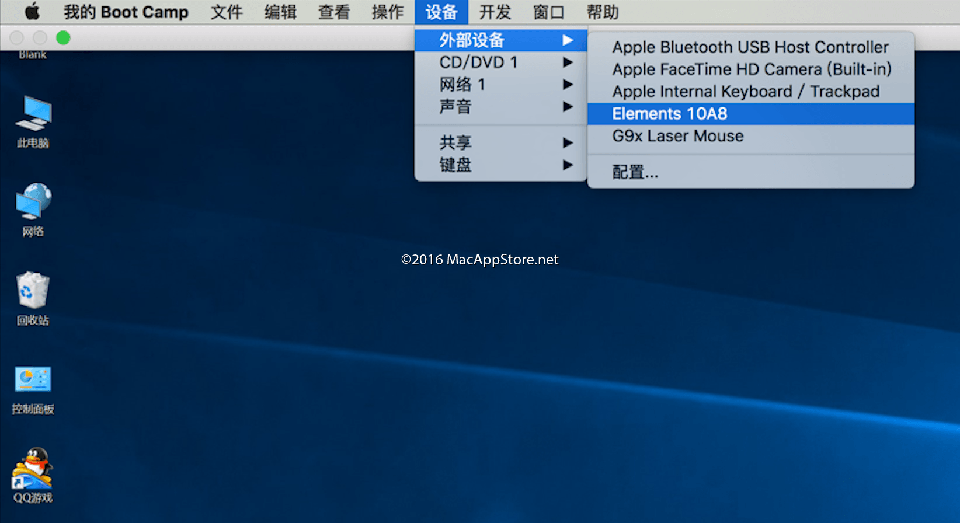Click the 回收站 recycle bin icon
Screen dimensions: 960x523
(x=33, y=299)
